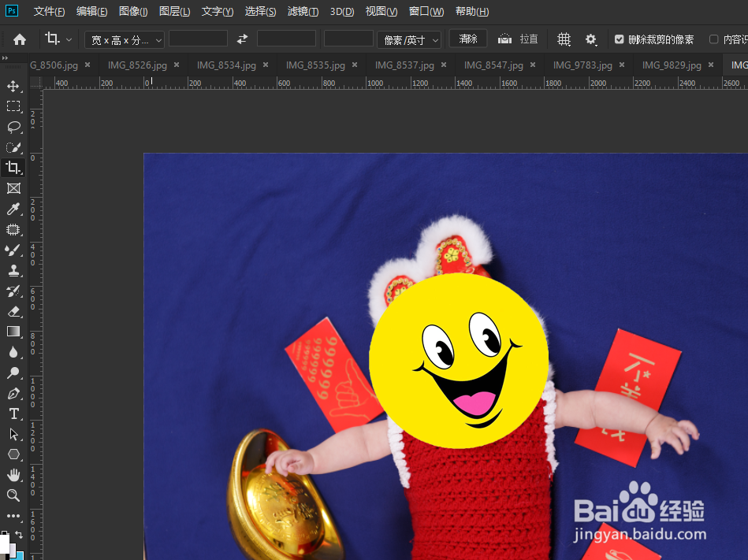The image size is (748, 560).
Task: Open the 文字(Y) menu
Action: (x=218, y=12)
